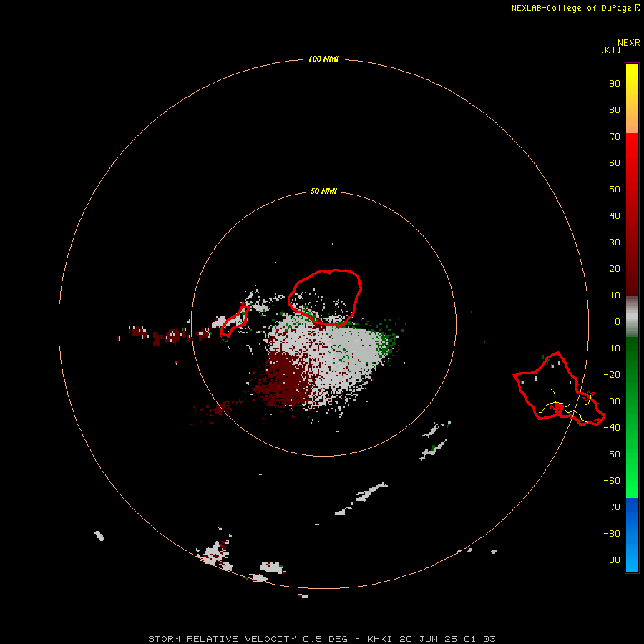
Task: Click the NEXLAB-College of DuPage title text
Action: tap(571, 8)
